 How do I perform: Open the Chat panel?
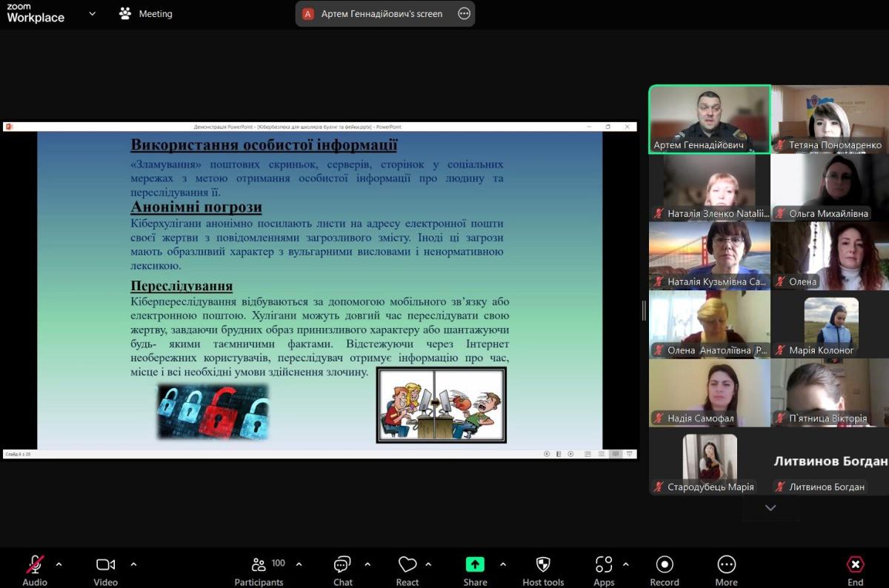point(342,569)
